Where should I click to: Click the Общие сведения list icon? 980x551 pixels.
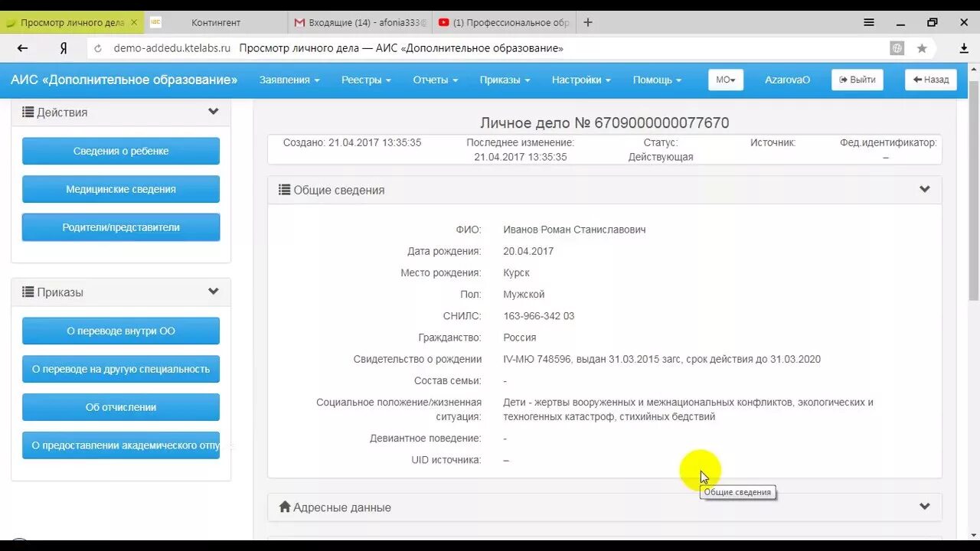point(284,190)
